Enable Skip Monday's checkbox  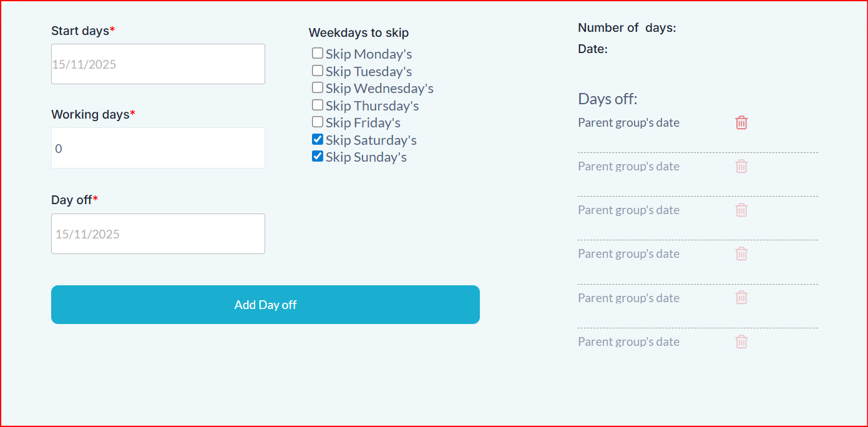click(x=318, y=54)
